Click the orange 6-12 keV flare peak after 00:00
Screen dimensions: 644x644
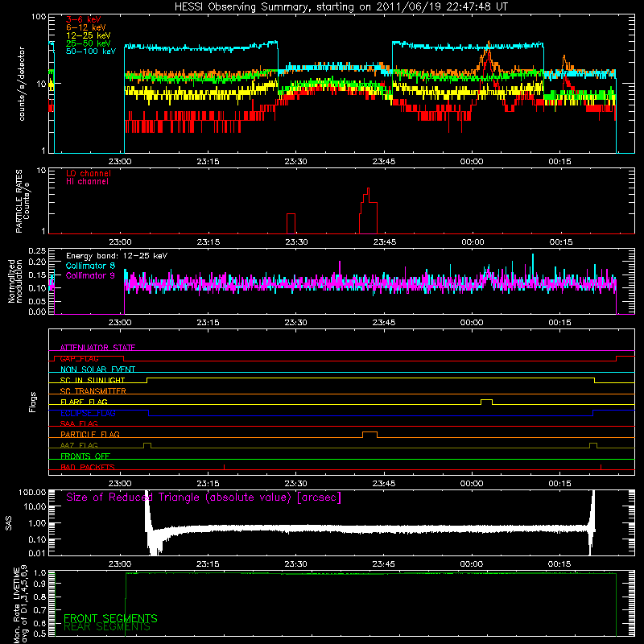coord(489,43)
